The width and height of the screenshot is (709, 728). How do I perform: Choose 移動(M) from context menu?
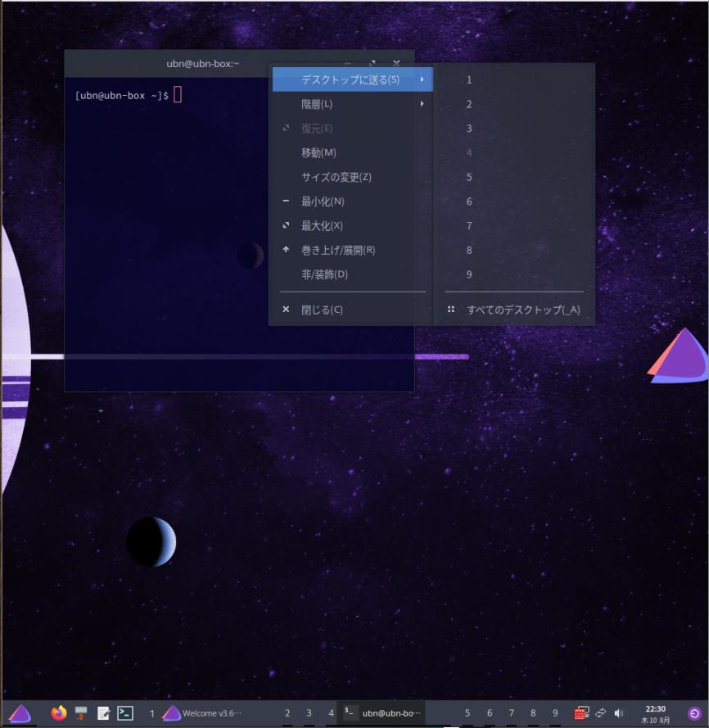pos(352,153)
